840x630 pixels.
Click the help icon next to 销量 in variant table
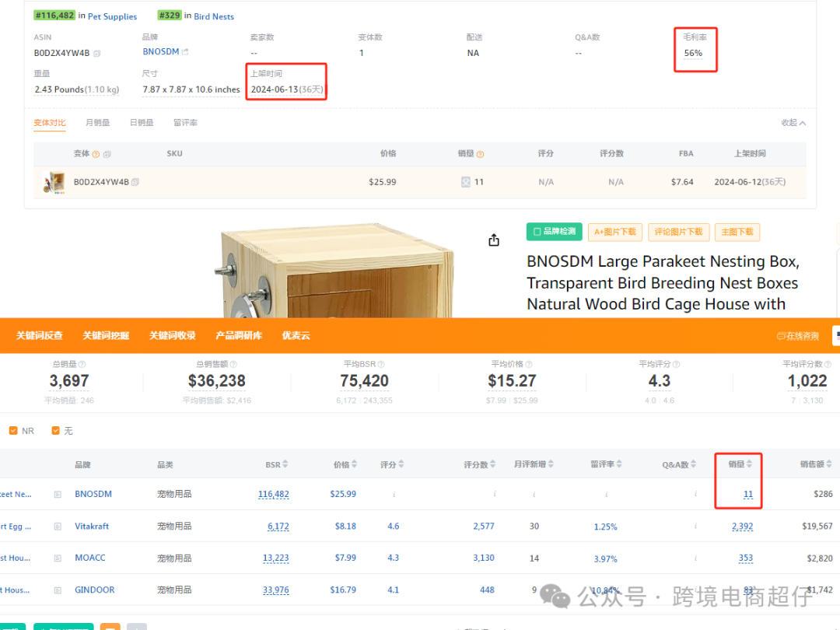[480, 154]
